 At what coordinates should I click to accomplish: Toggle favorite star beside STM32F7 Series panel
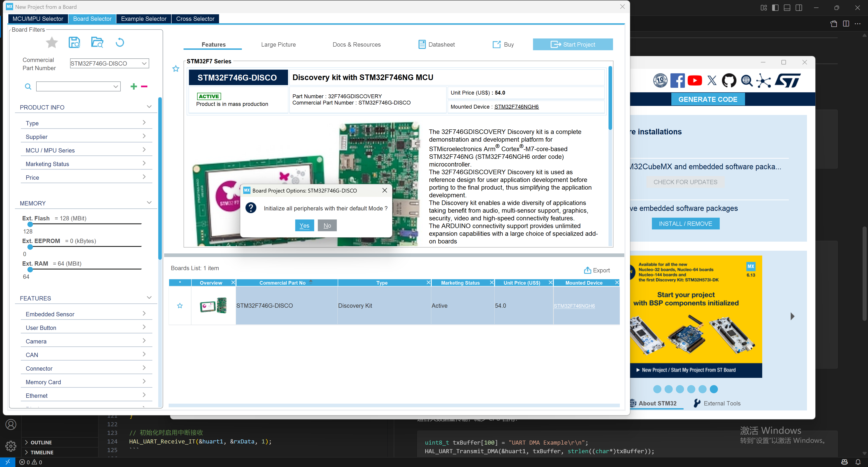[176, 69]
